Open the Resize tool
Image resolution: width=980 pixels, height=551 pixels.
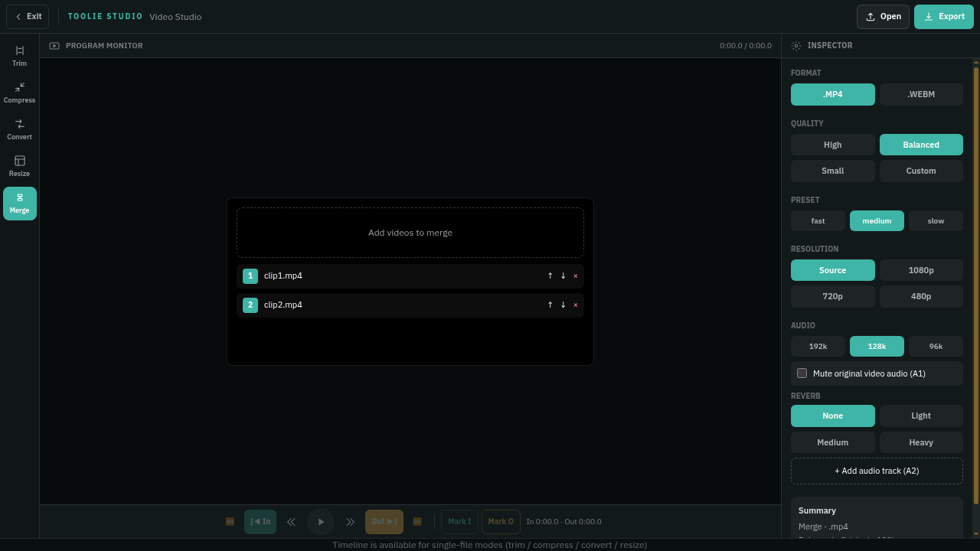(x=20, y=166)
